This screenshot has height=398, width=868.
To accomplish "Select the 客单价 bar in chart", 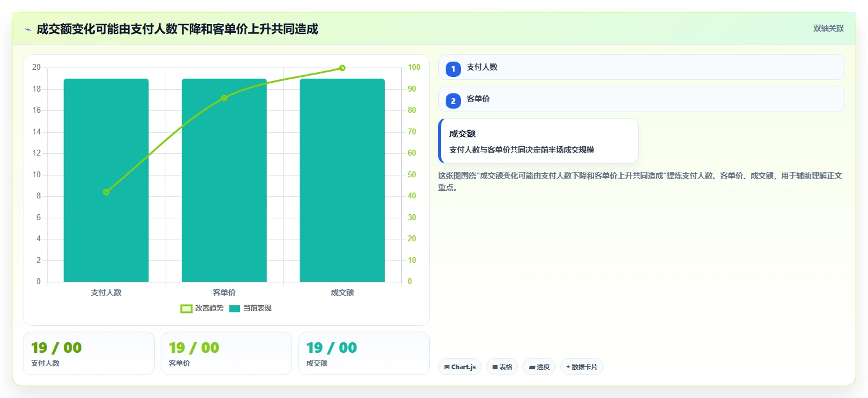I will pyautogui.click(x=224, y=180).
